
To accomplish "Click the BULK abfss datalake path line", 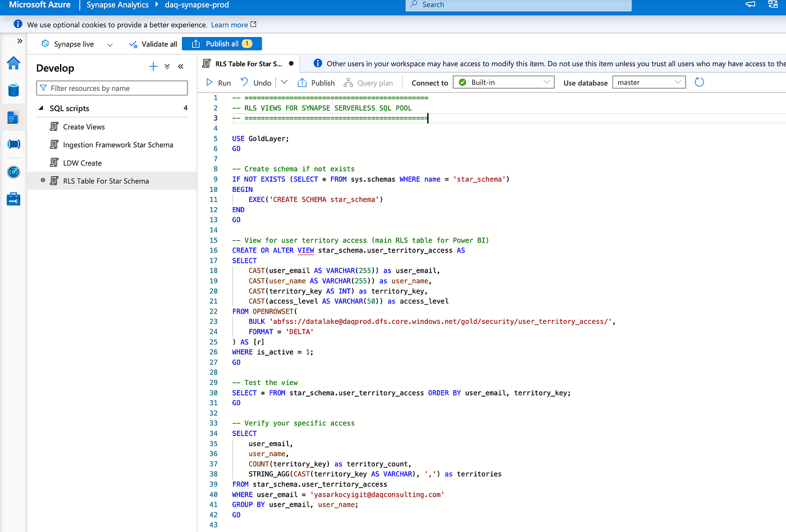I will tap(432, 322).
